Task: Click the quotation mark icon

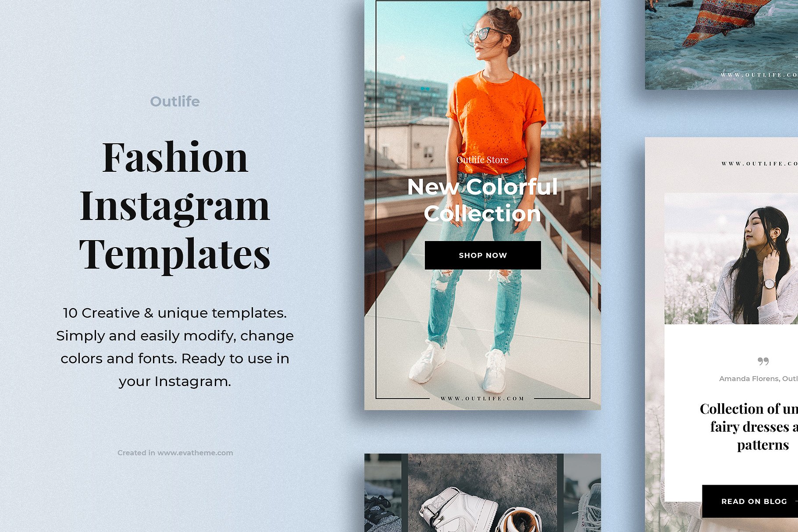Action: [763, 361]
